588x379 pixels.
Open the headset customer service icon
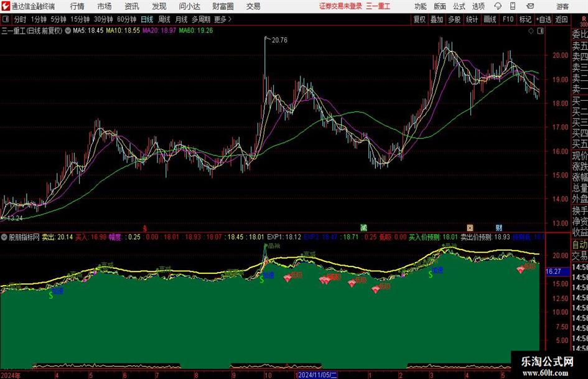[498, 6]
